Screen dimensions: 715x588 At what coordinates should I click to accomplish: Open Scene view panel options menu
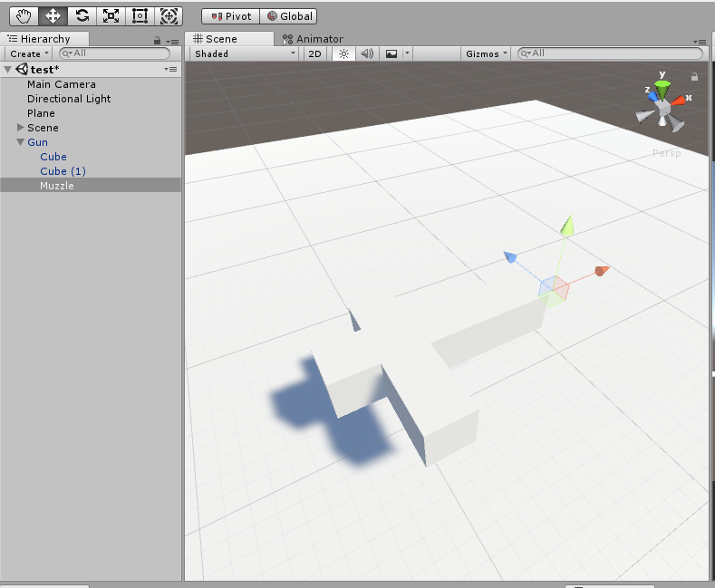[700, 42]
